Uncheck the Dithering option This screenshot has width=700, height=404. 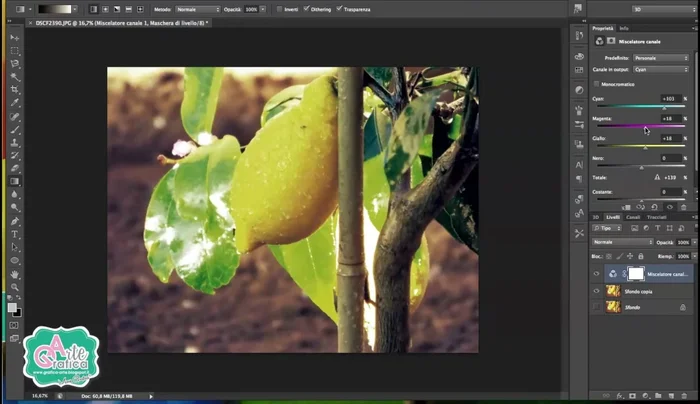click(x=307, y=9)
